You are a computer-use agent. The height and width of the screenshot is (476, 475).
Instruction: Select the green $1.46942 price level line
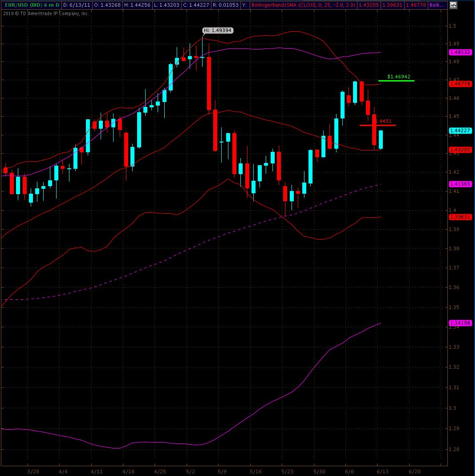click(396, 81)
